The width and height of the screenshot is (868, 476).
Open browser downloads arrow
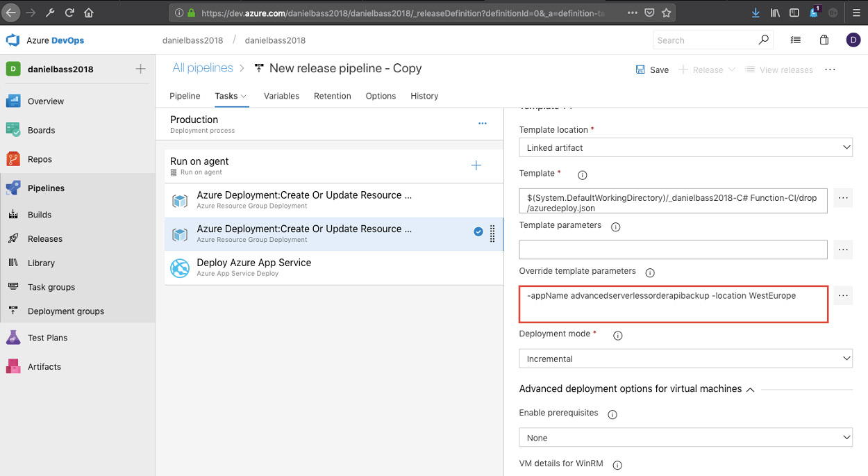pos(756,13)
